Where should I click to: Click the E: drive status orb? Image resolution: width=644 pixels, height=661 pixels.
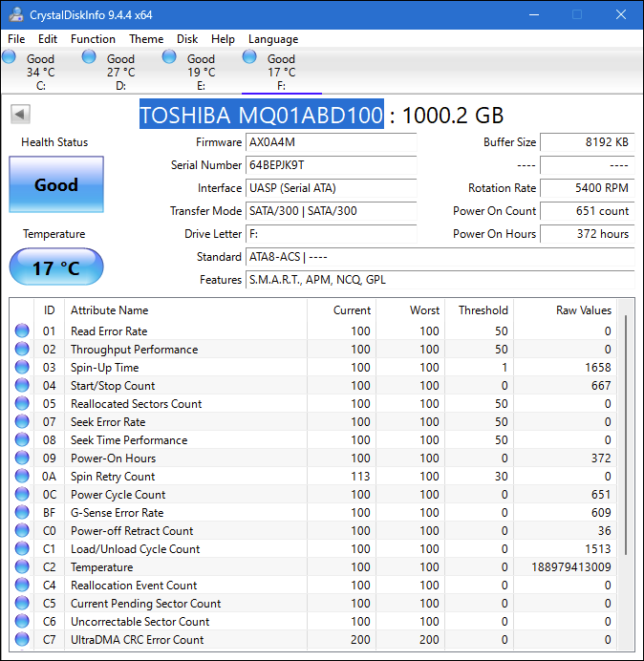click(169, 56)
